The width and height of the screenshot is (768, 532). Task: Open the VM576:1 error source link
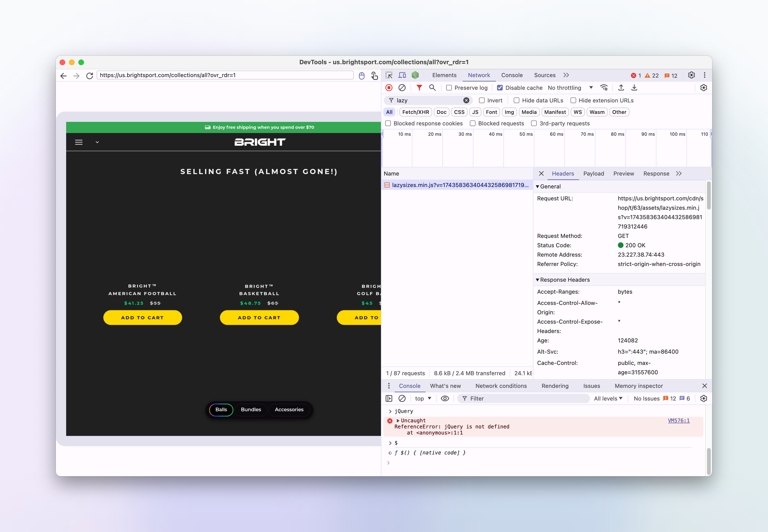click(x=679, y=420)
